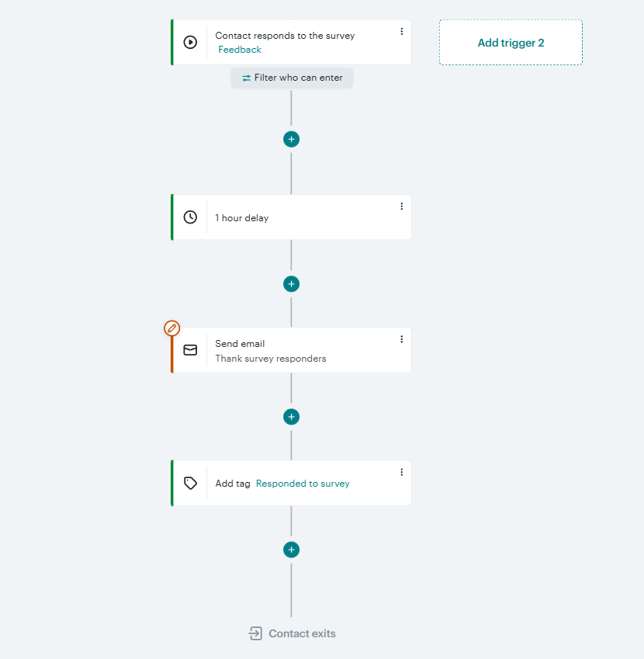Click the clock icon on the 1 hour delay step
The height and width of the screenshot is (659, 644).
tap(190, 217)
